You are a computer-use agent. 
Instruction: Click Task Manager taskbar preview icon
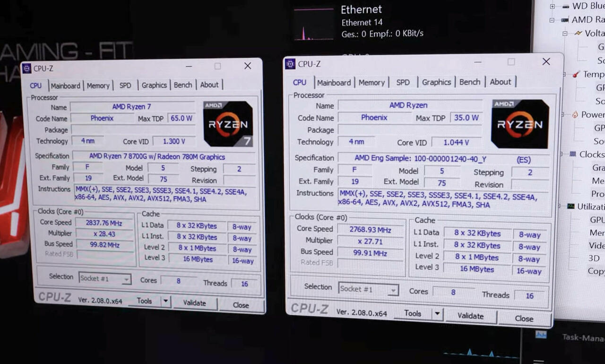pyautogui.click(x=541, y=335)
